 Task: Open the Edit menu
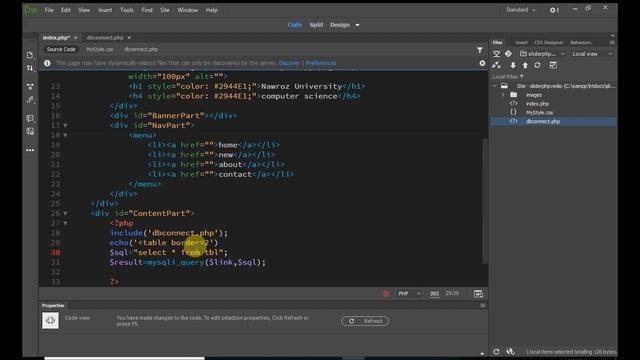[x=66, y=10]
